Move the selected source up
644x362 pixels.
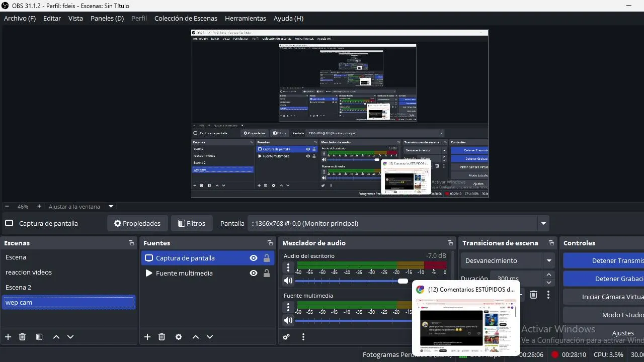pos(196,337)
